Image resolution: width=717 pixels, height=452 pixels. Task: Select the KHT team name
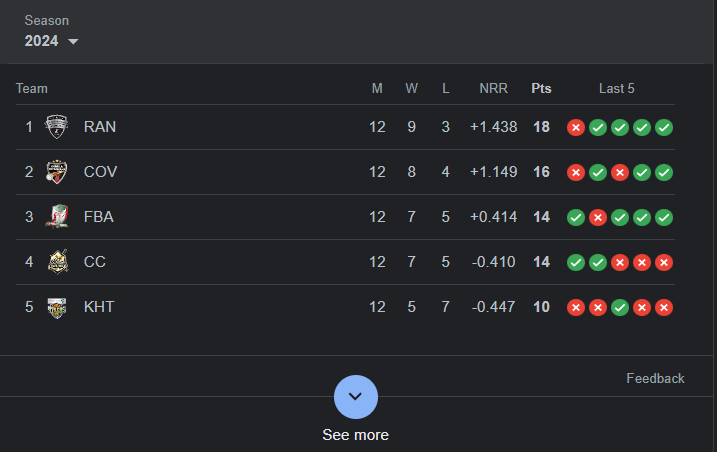coord(99,307)
